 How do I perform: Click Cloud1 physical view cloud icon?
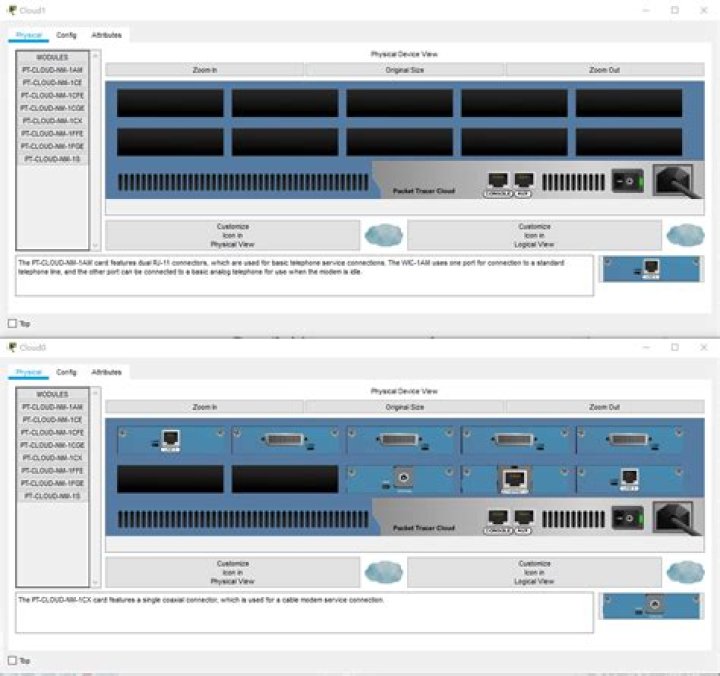coord(383,235)
